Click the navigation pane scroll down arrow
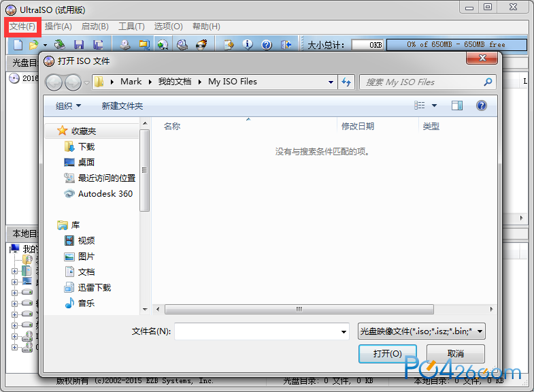Screen dimensions: 534x392 tap(145, 310)
